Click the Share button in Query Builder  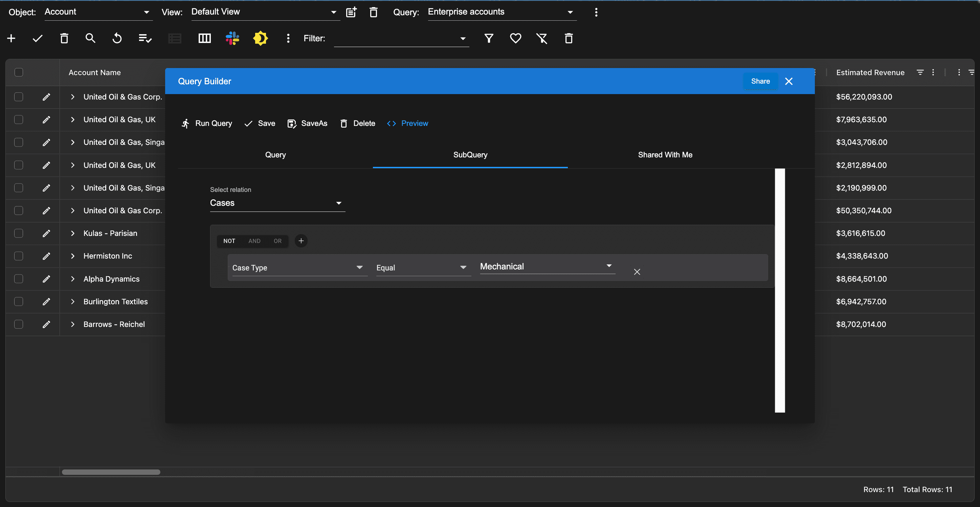[760, 81]
